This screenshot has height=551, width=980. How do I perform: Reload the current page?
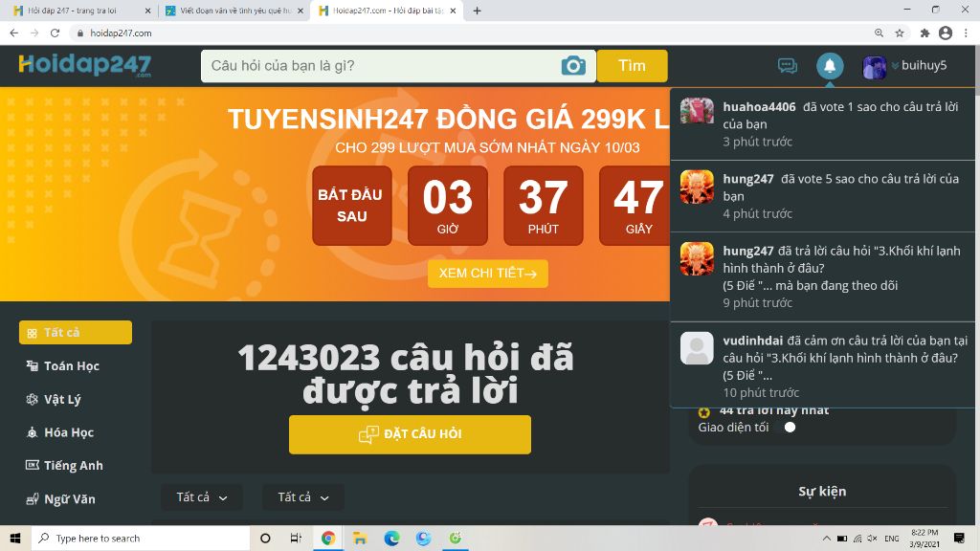pos(55,33)
